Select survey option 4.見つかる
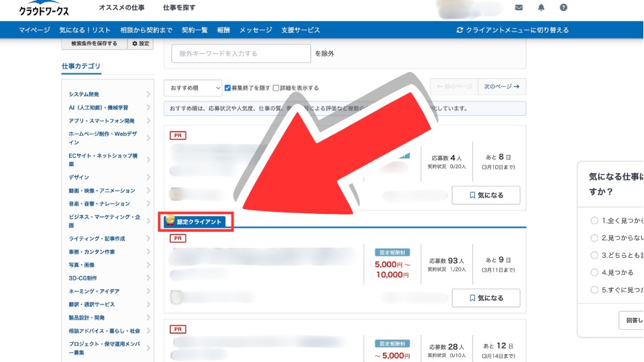Image resolution: width=644 pixels, height=362 pixels. (594, 272)
